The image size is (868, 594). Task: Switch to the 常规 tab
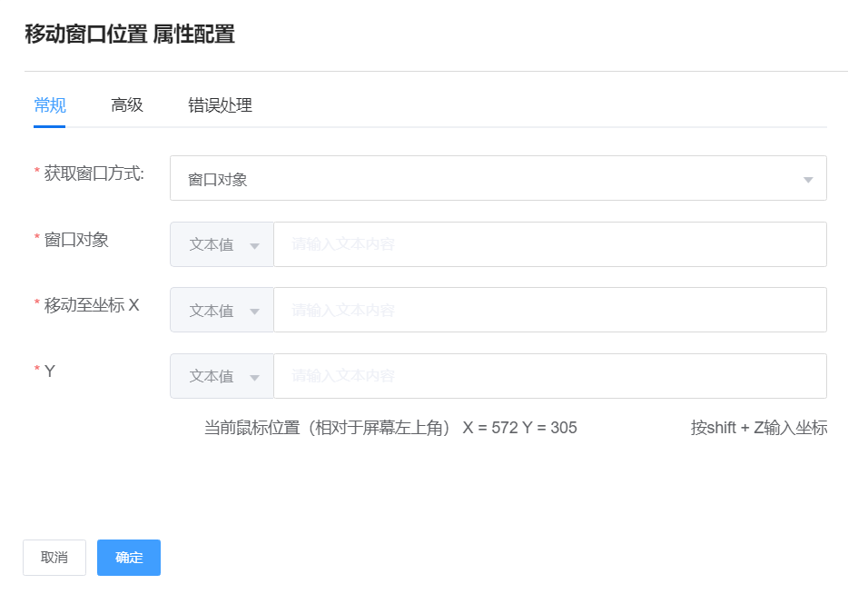point(50,105)
